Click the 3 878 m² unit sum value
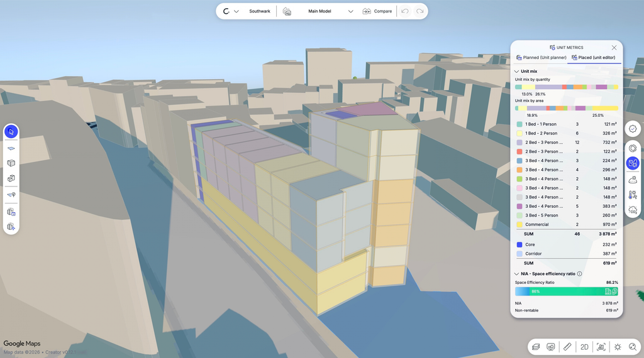Image resolution: width=644 pixels, height=358 pixels. [x=608, y=234]
